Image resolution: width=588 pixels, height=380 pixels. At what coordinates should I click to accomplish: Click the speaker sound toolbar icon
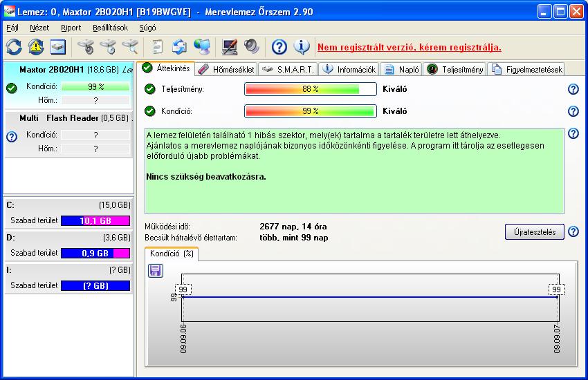pyautogui.click(x=251, y=47)
